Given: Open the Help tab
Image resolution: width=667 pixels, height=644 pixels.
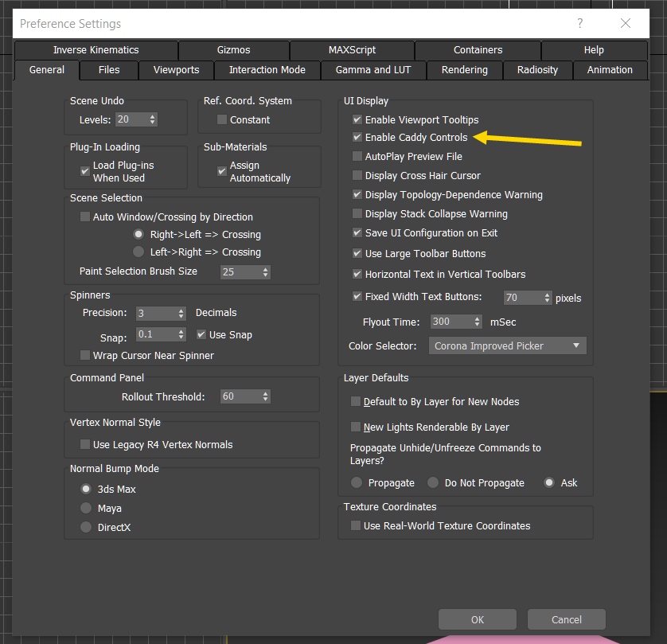Looking at the screenshot, I should click(x=594, y=50).
